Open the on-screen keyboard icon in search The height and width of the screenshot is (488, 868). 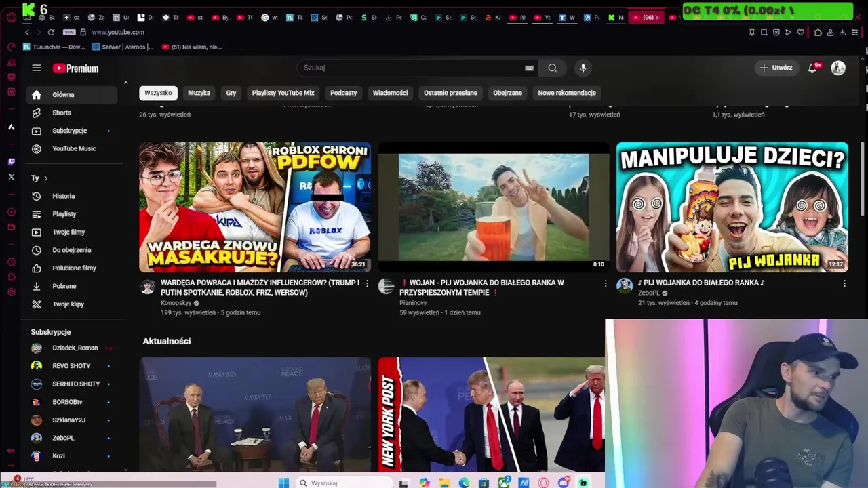tap(529, 68)
